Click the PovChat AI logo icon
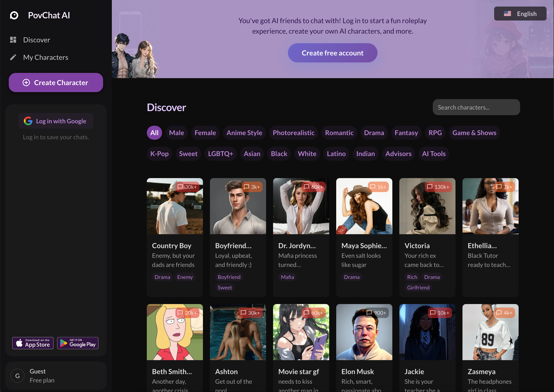The height and width of the screenshot is (392, 554). click(14, 15)
